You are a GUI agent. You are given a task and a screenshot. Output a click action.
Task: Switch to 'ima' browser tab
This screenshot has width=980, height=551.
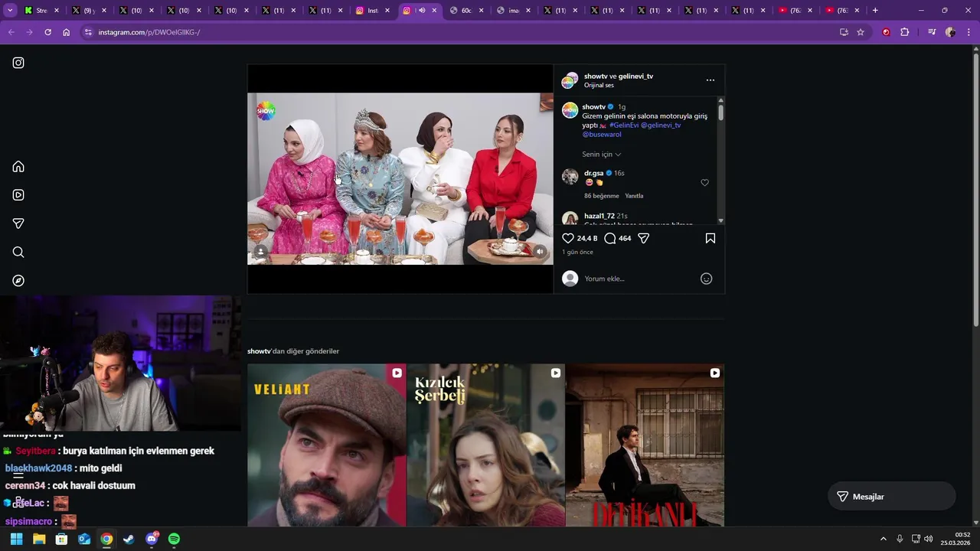click(513, 11)
